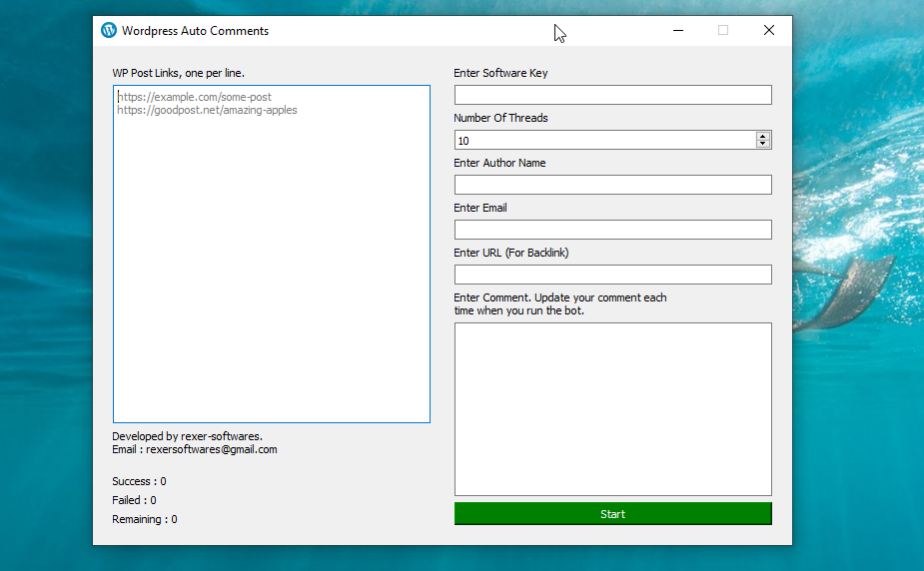Click the Failed counter label
The image size is (924, 571).
click(134, 500)
